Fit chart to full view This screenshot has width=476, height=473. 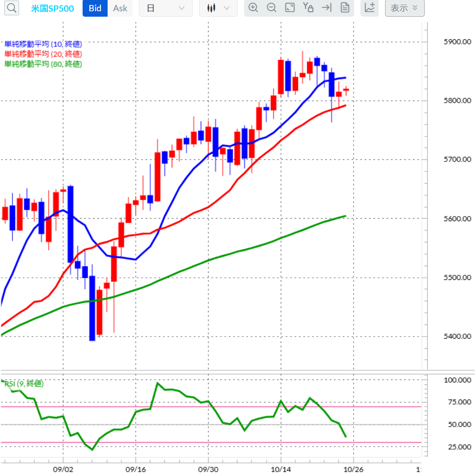click(x=290, y=8)
